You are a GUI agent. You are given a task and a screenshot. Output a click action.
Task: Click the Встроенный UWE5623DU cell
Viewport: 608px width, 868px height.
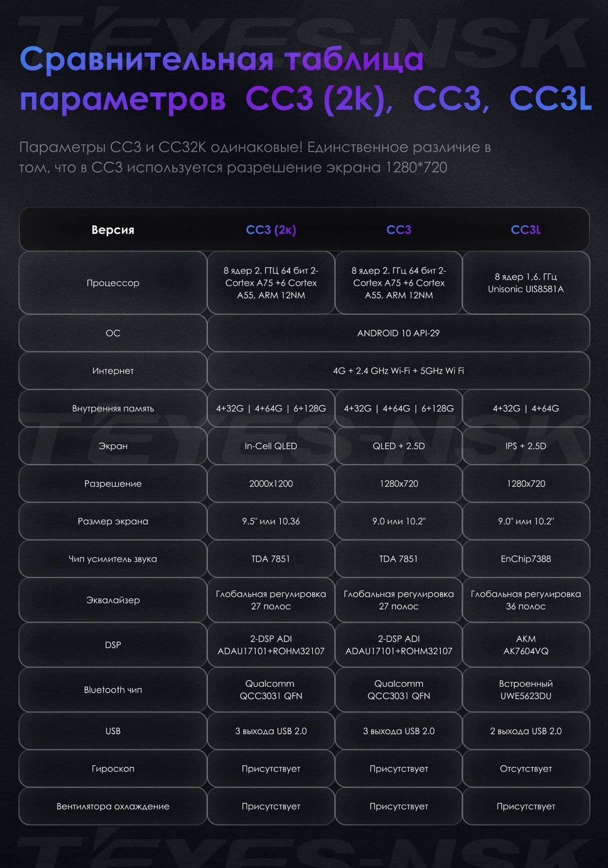526,690
